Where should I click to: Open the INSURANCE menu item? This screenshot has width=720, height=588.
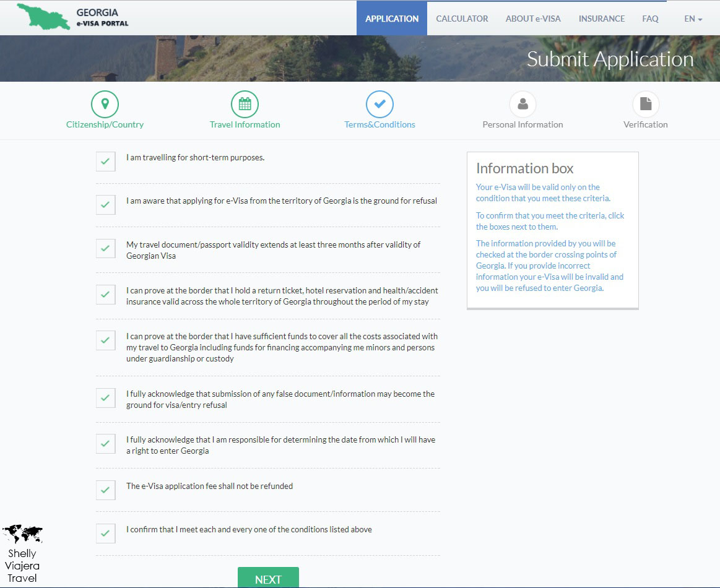click(602, 19)
